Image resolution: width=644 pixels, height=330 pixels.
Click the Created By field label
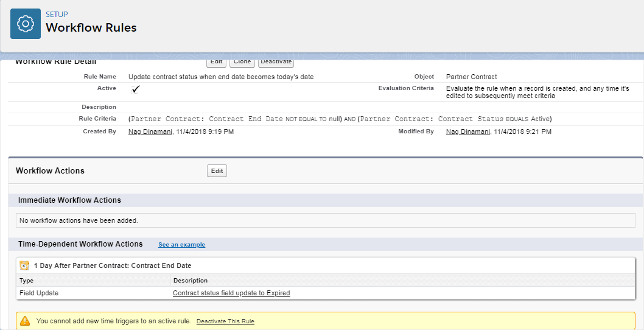pos(100,132)
